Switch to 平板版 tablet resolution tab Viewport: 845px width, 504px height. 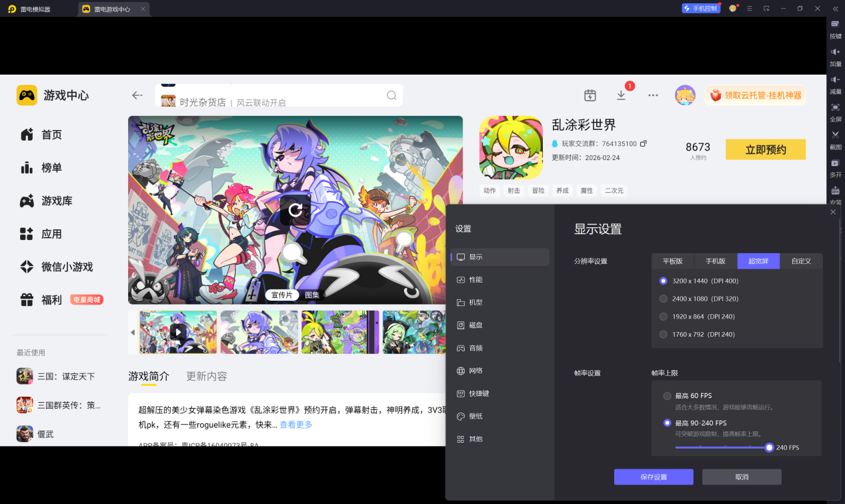[x=673, y=261]
